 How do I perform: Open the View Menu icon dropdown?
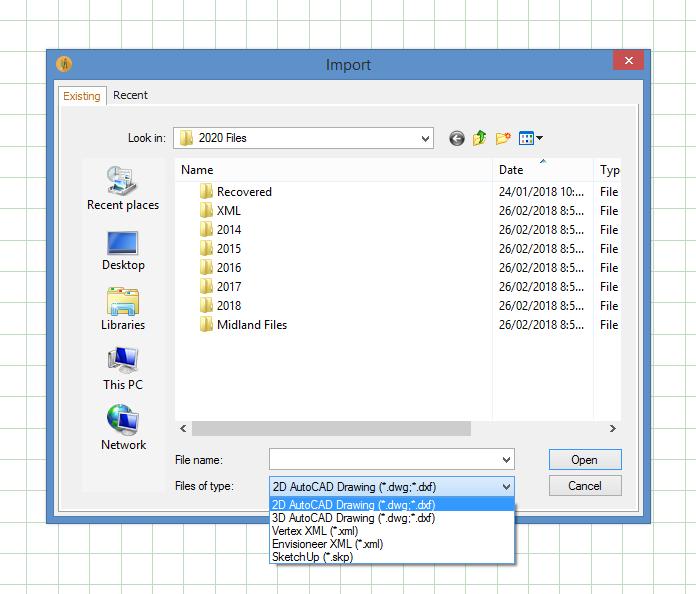point(530,139)
